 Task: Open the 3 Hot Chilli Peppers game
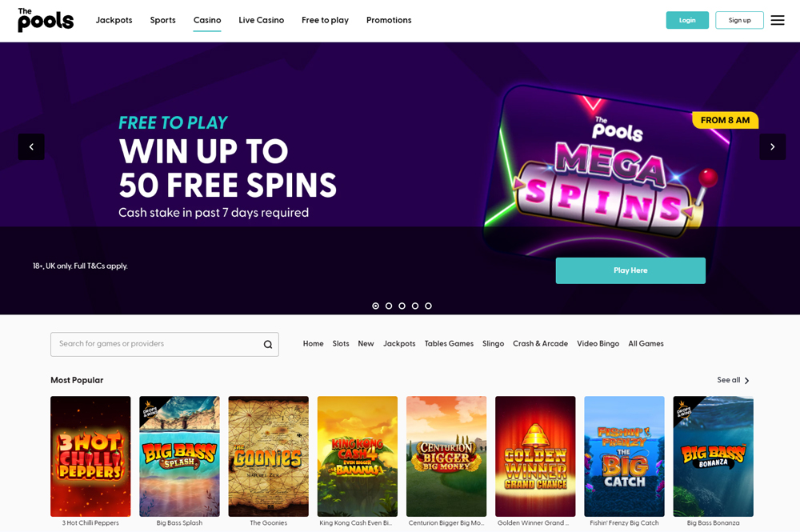pos(90,456)
